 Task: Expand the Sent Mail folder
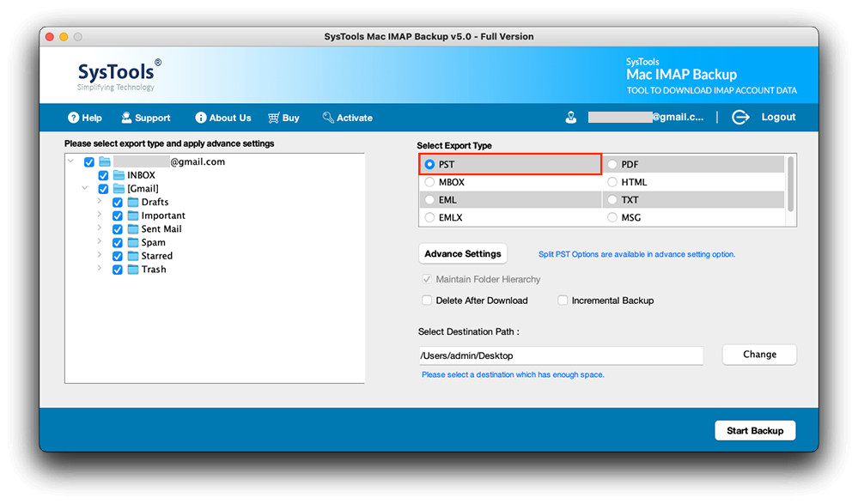click(99, 228)
